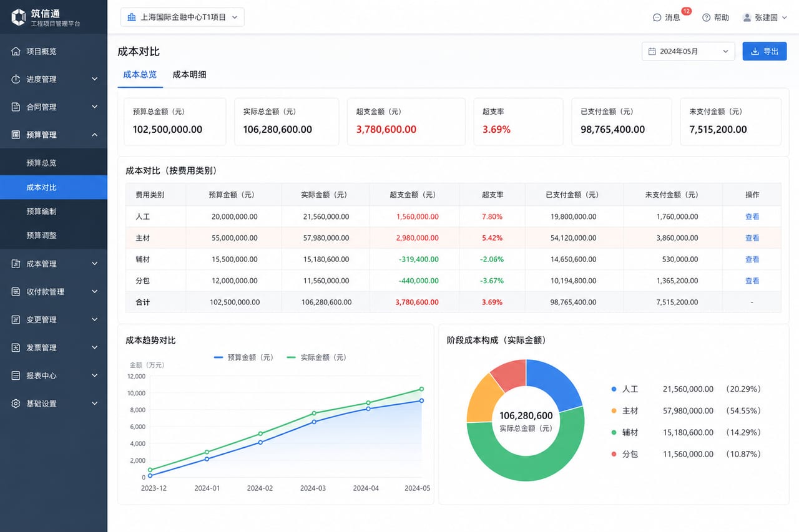799x532 pixels.
Task: Expand the 收付款管理 menu chevron
Action: click(x=94, y=292)
